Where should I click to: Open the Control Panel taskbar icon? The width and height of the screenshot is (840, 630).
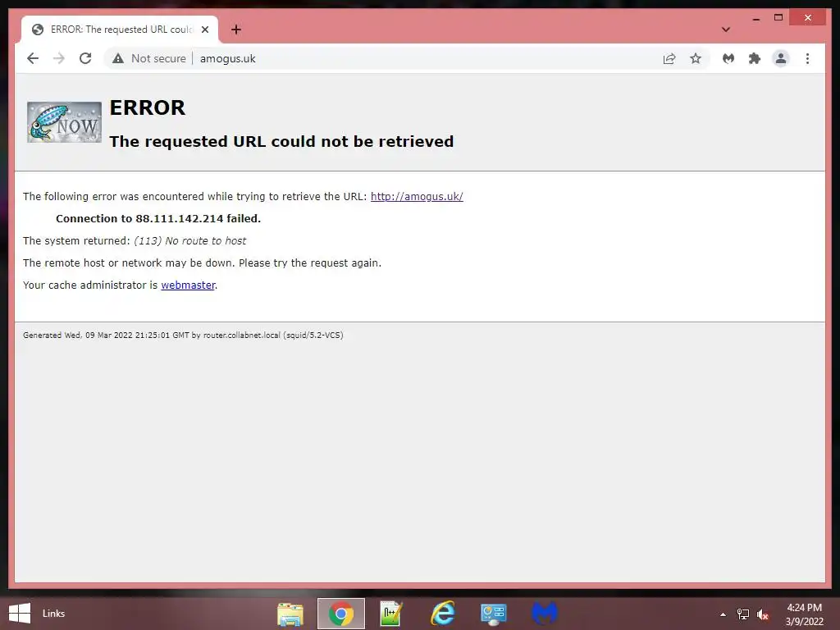click(x=493, y=614)
